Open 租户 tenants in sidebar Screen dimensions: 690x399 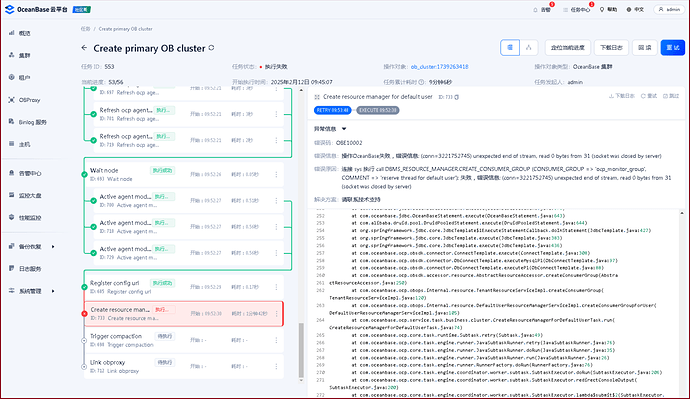coord(20,77)
